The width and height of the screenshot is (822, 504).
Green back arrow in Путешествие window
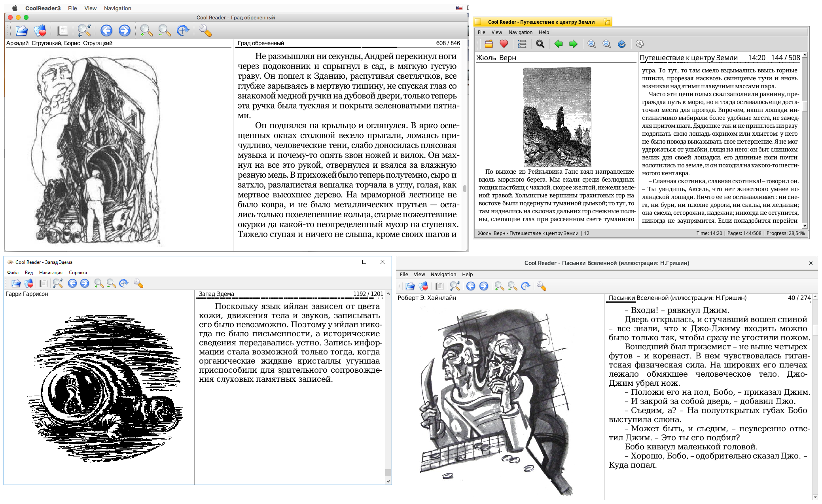pyautogui.click(x=559, y=44)
